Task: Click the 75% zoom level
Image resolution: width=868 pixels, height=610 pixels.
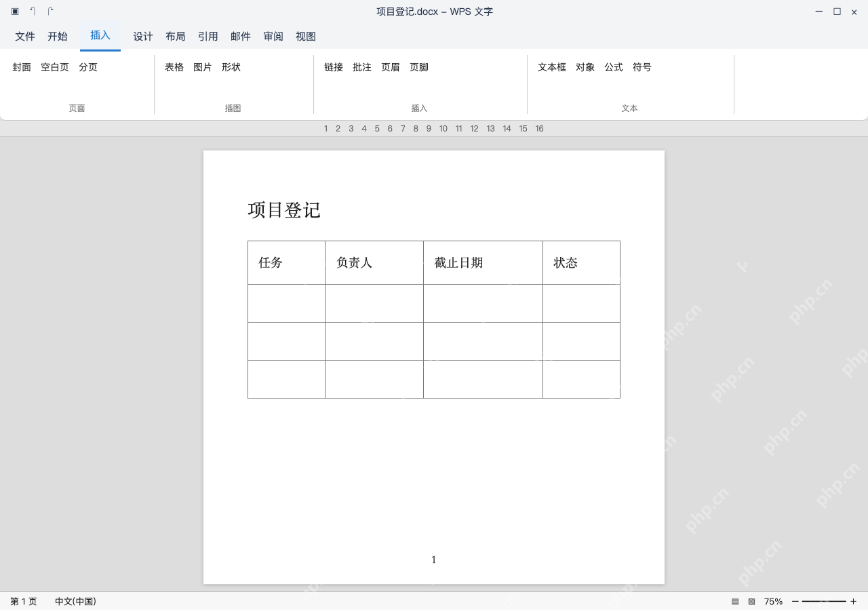Action: 773,601
